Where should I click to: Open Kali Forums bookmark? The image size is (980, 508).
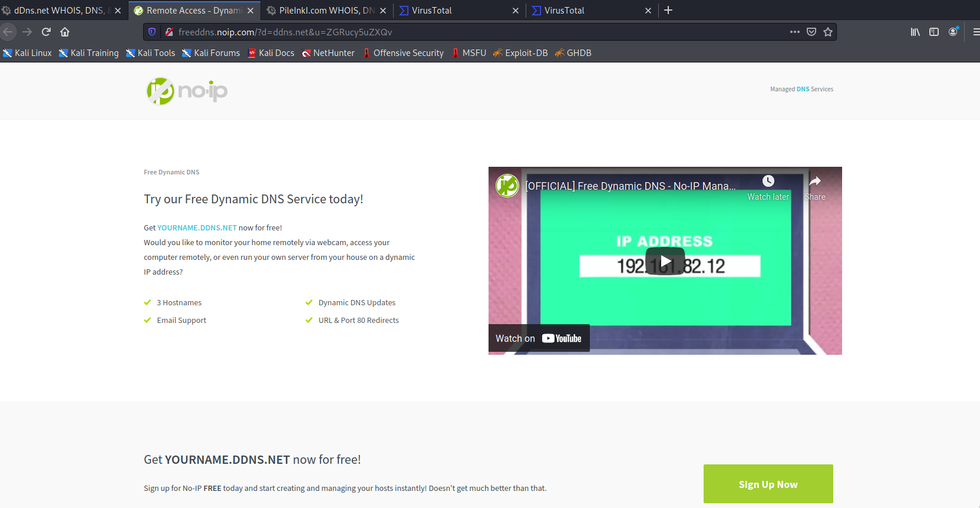coord(211,53)
